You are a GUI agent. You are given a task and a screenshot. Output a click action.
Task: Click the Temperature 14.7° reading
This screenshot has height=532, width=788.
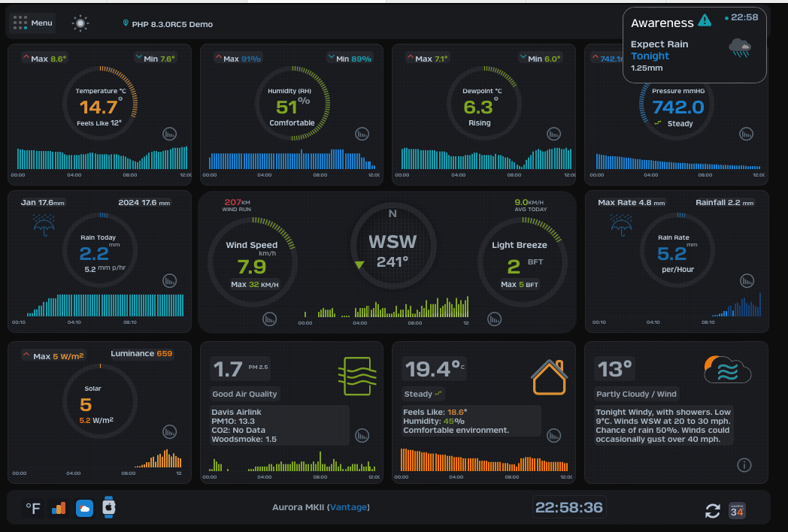pos(99,107)
